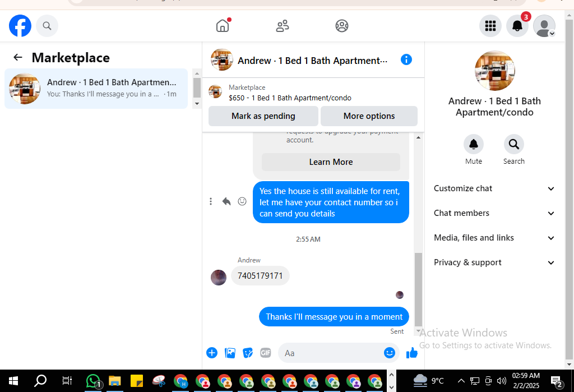This screenshot has width=574, height=392.
Task: Open Windows Start menu
Action: [13, 381]
